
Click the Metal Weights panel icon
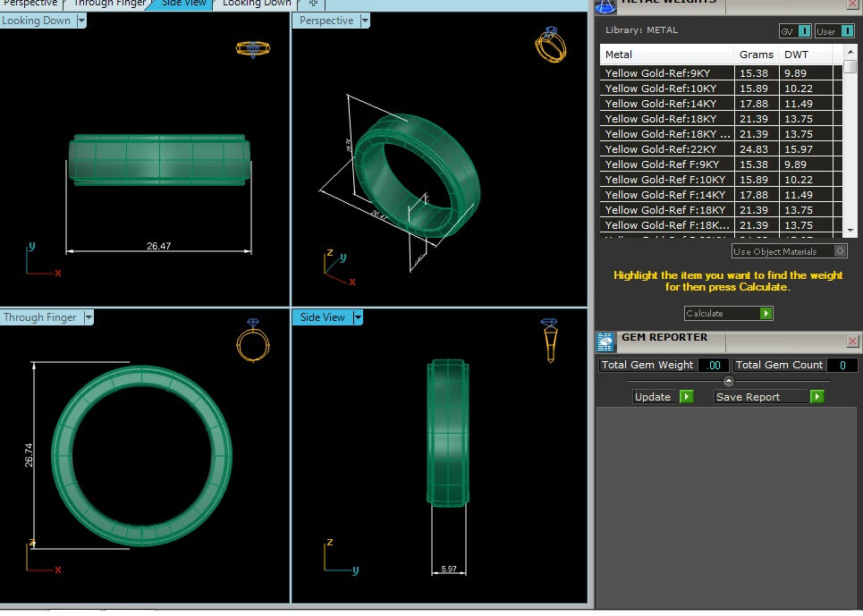605,4
